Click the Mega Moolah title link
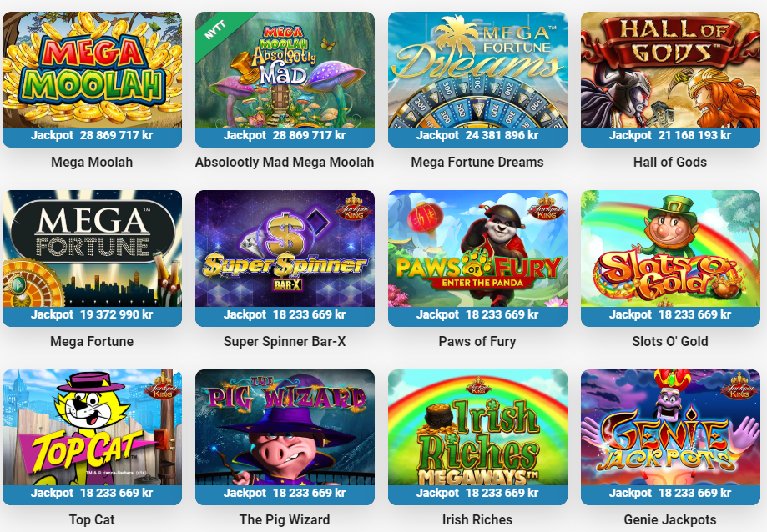This screenshot has width=767, height=532. click(92, 163)
